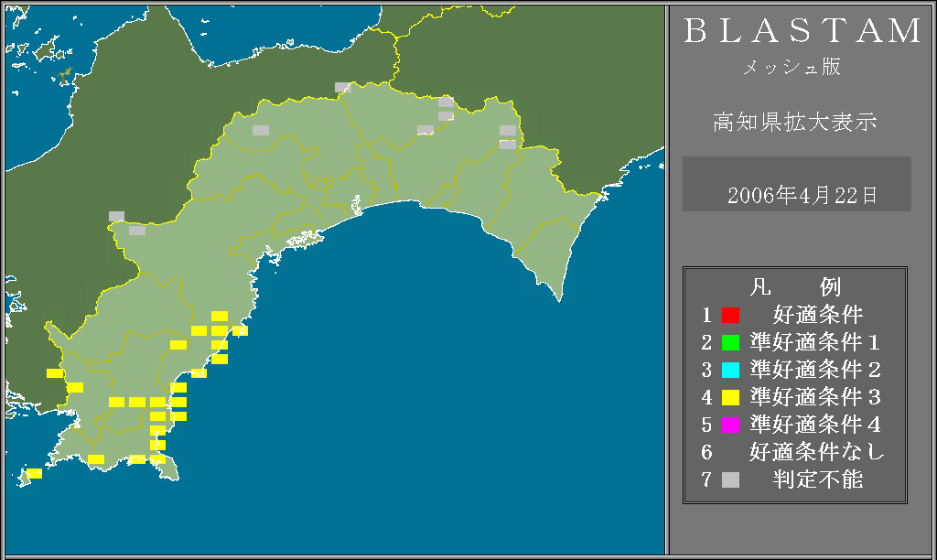The width and height of the screenshot is (937, 560).
Task: Click the legend number 6
Action: pos(707,452)
